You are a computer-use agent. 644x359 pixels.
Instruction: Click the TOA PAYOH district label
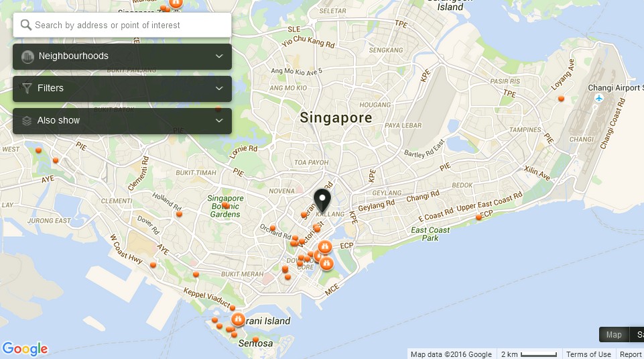click(x=312, y=162)
